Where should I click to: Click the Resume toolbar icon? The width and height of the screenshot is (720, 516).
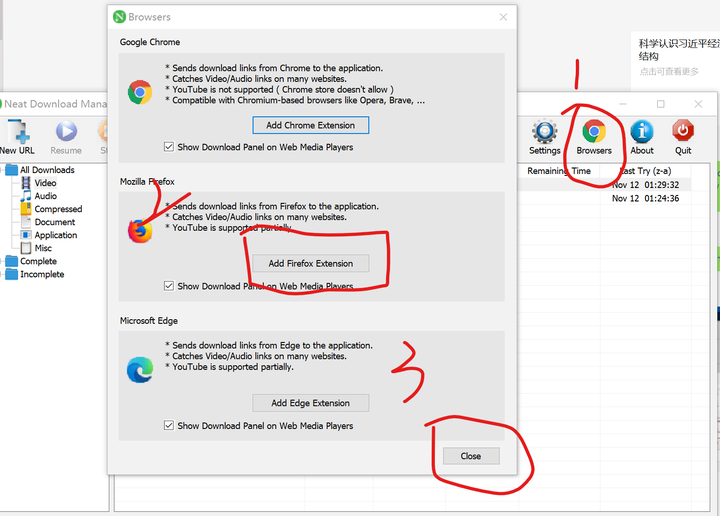tap(66, 137)
